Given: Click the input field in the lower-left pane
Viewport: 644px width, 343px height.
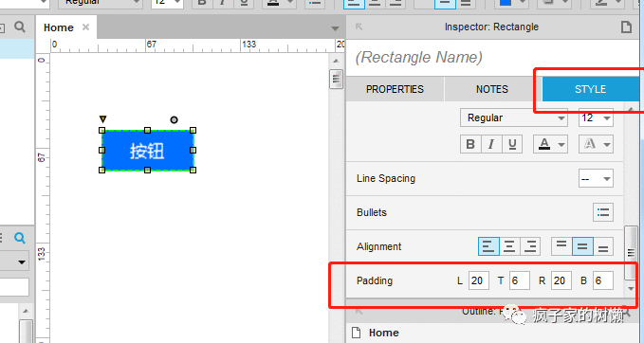Looking at the screenshot, I should coord(14,287).
